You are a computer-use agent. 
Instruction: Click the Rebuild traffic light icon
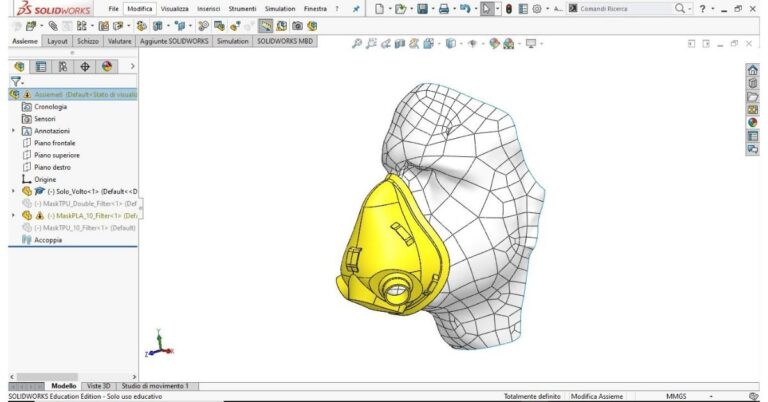click(509, 8)
